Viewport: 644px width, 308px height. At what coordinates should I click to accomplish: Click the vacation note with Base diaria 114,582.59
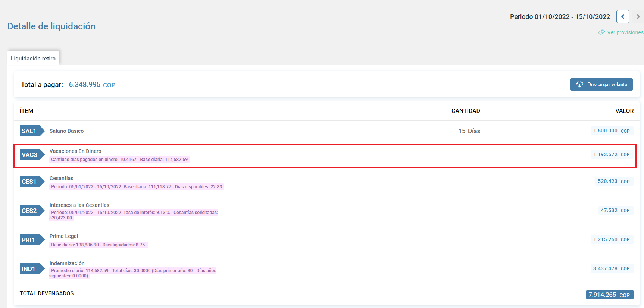119,160
